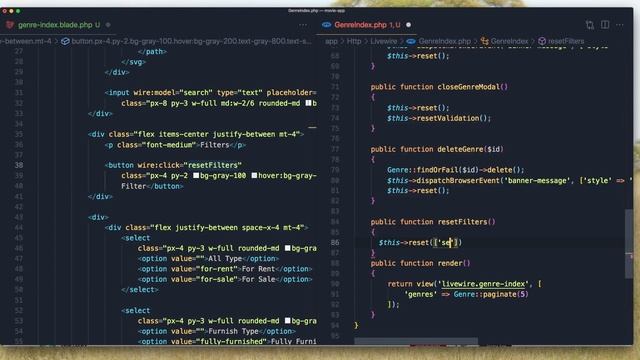Viewport: 640px width, 360px height.
Task: Click option value "for-sale" For Sale line
Action: tap(225, 280)
